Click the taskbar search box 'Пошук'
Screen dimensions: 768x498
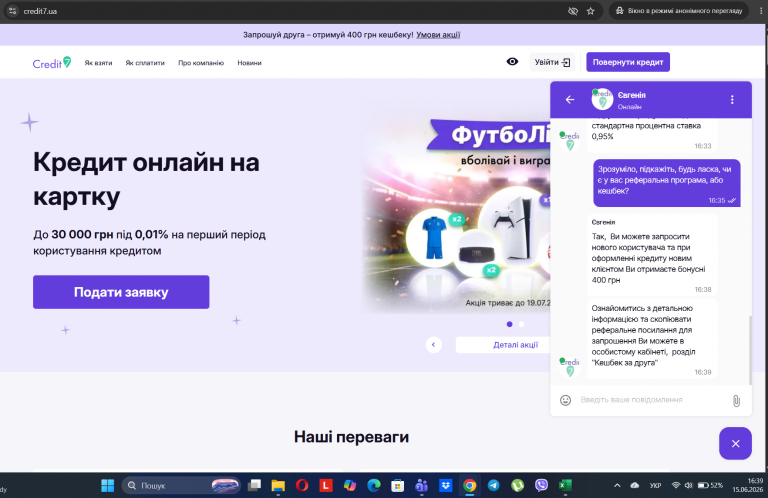click(x=181, y=485)
